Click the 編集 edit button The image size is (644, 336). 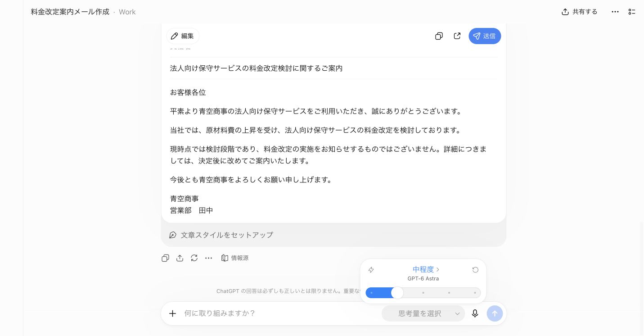coord(183,36)
